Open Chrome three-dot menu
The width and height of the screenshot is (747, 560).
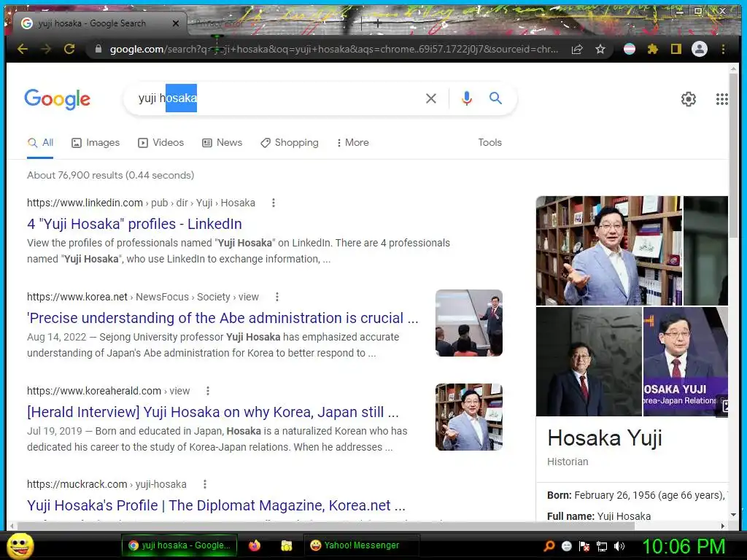(723, 49)
